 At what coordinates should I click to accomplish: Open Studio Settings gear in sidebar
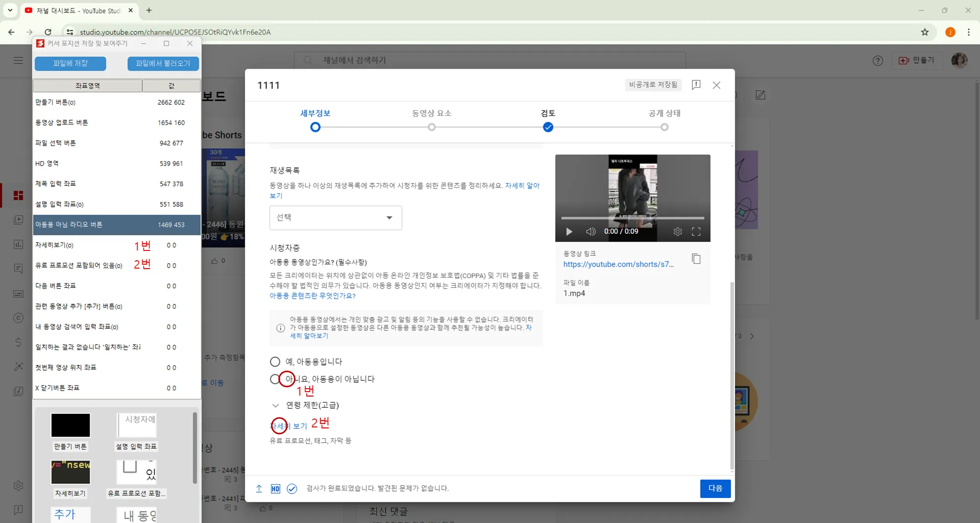point(18,485)
